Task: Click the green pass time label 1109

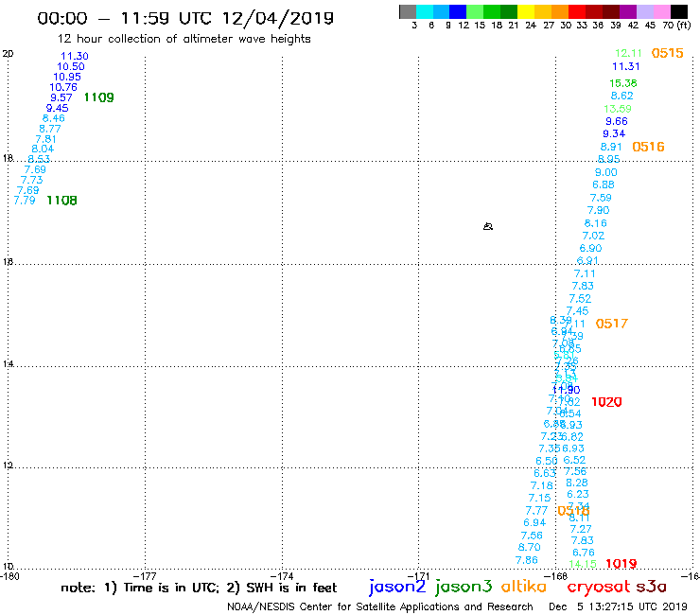Action: 98,97
